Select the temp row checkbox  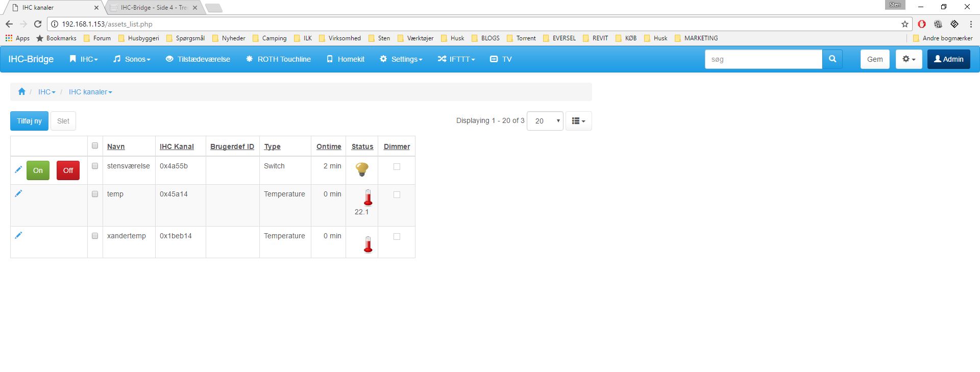[95, 194]
